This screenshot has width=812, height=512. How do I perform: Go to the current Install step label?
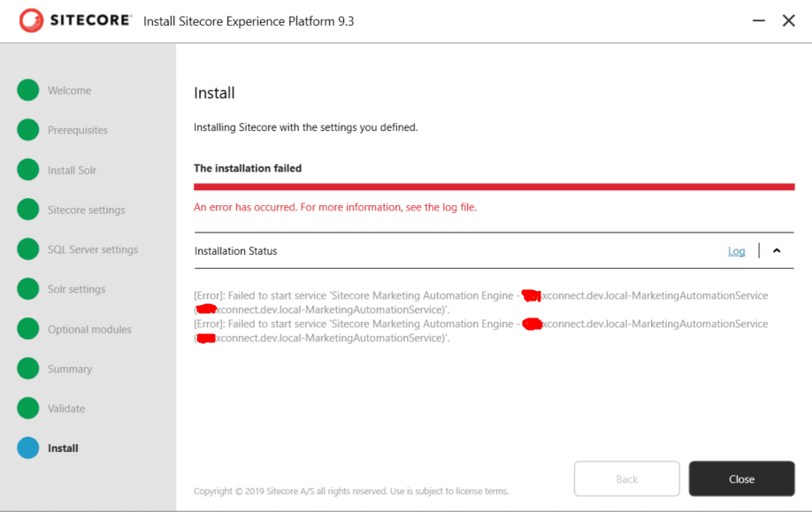[x=63, y=448]
